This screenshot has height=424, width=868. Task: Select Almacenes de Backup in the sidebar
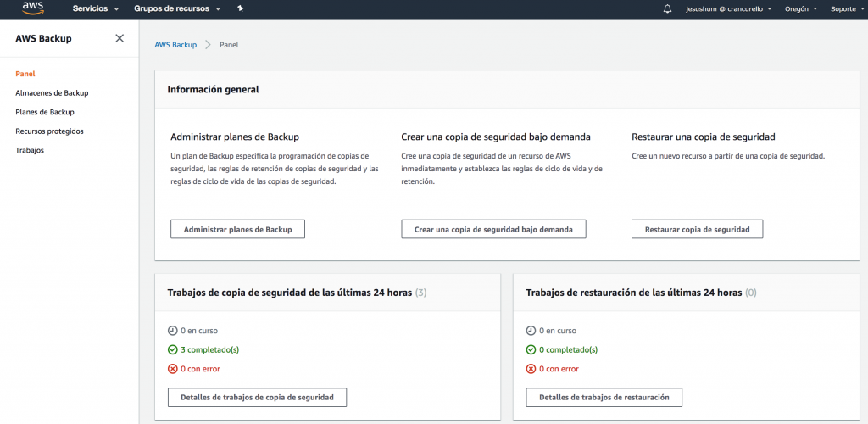point(52,93)
